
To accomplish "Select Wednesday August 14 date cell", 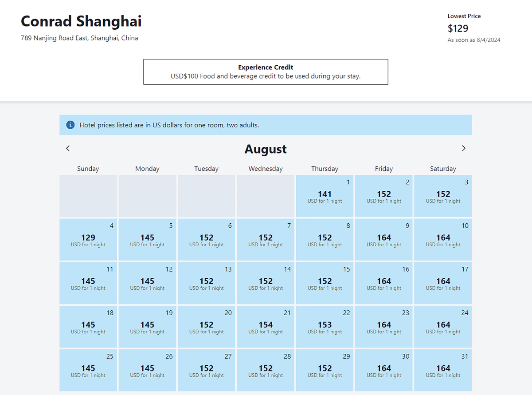I will 266,283.
